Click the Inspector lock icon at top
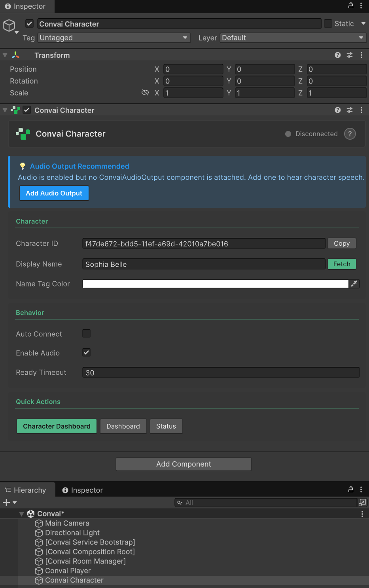Image resolution: width=369 pixels, height=588 pixels. point(350,6)
